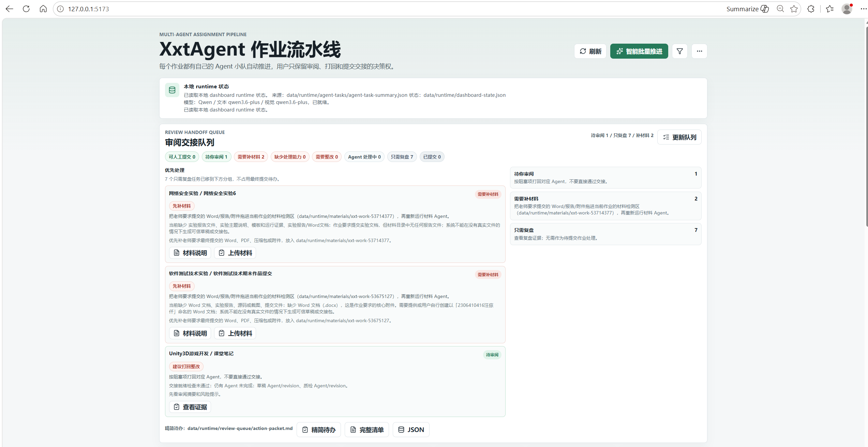868x447 pixels.
Task: Open the browser extensions puzzle icon
Action: 811,9
